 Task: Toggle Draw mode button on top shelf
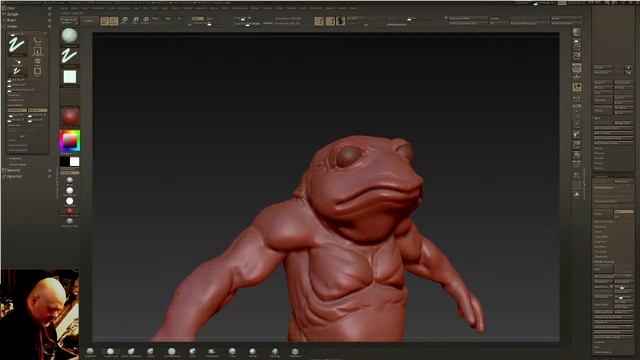114,20
